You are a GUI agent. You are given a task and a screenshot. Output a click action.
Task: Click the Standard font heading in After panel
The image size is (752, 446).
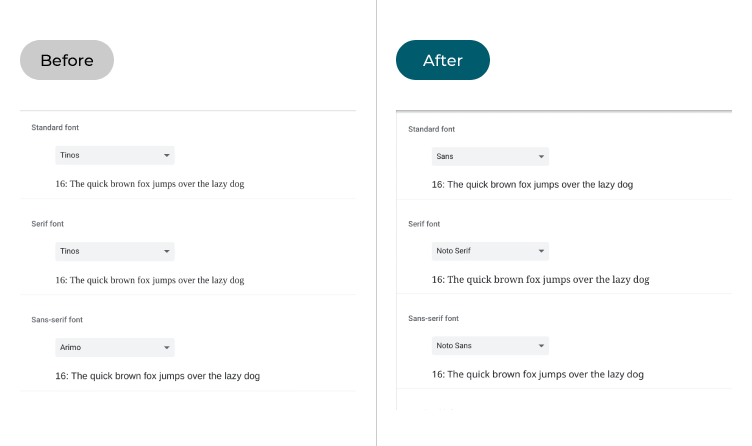coord(432,129)
